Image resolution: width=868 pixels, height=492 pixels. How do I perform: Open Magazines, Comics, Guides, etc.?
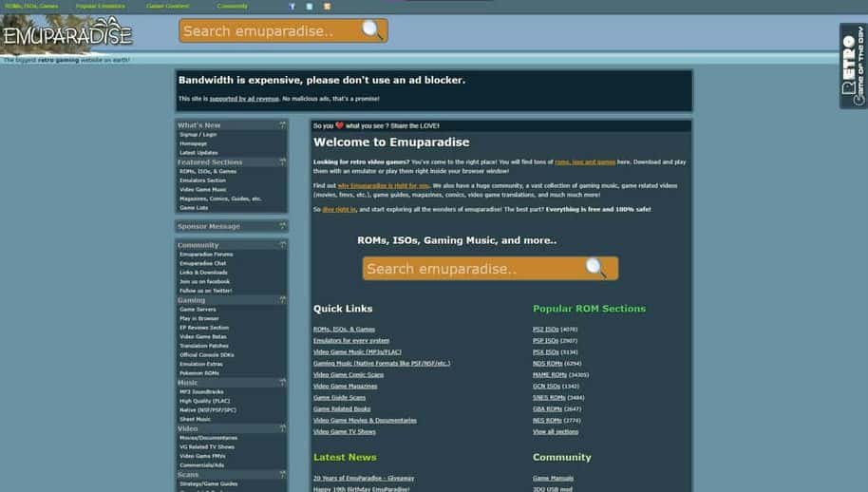[220, 199]
